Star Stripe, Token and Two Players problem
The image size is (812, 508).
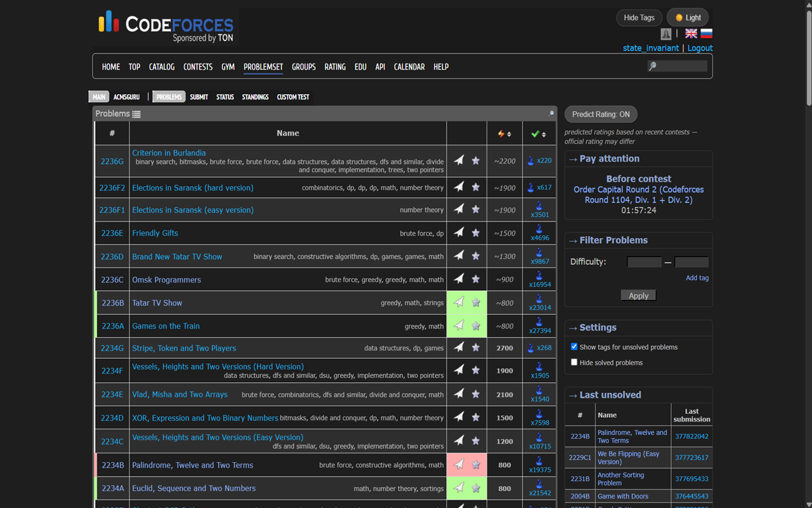(476, 347)
